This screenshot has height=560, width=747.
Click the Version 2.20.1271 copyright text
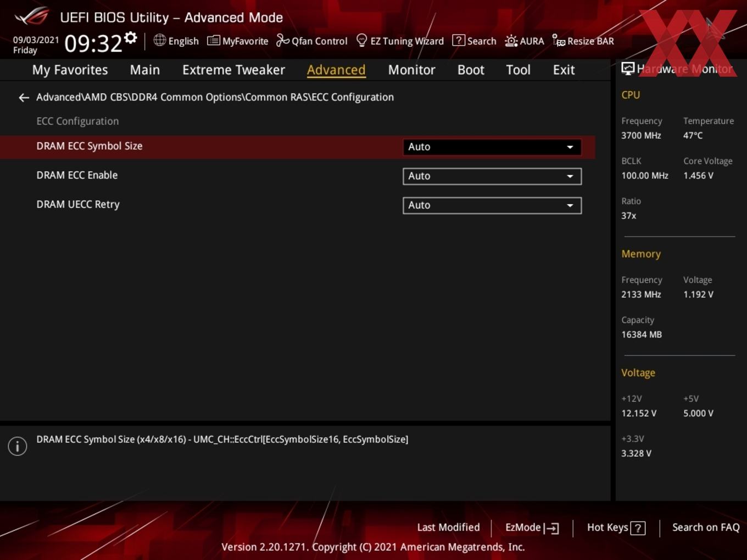373,547
